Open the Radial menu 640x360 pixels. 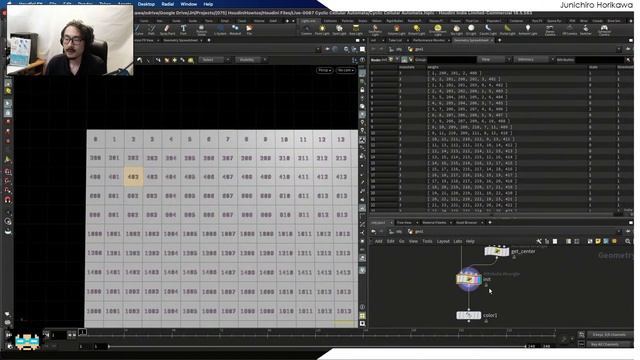point(167,4)
